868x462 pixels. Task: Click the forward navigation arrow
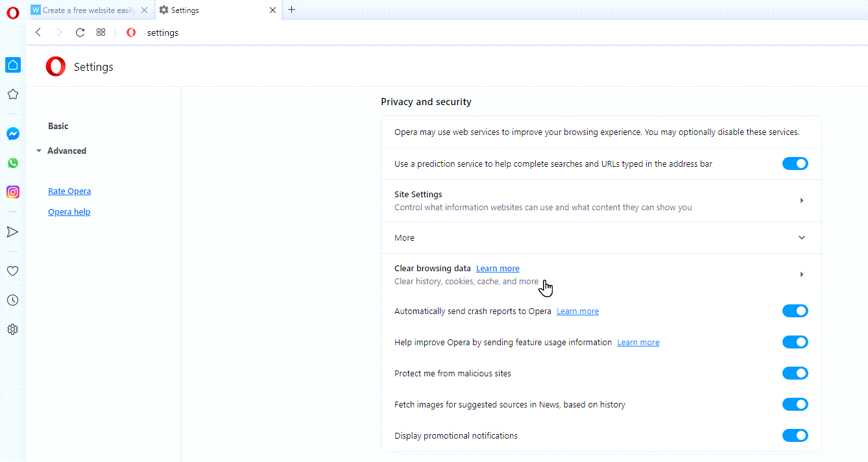(x=59, y=32)
